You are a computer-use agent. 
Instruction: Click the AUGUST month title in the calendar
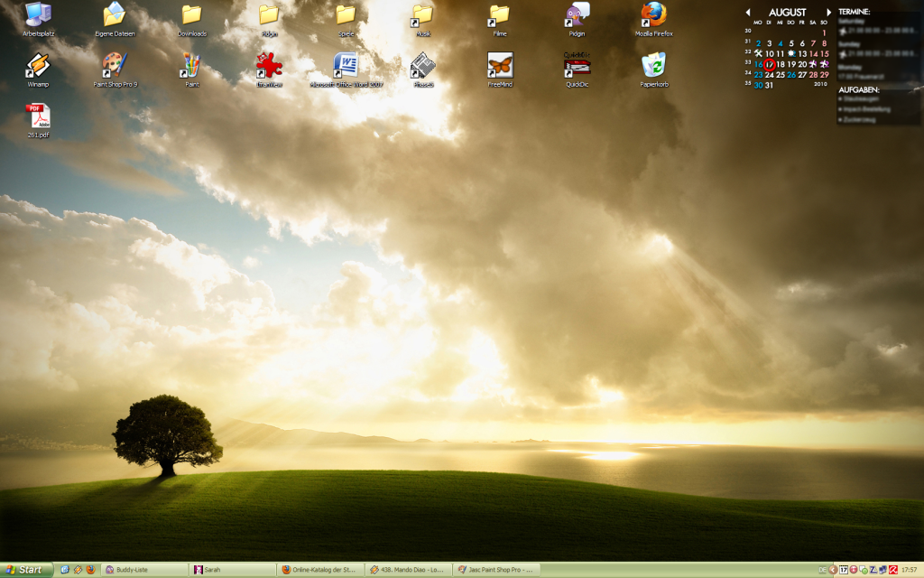(787, 13)
